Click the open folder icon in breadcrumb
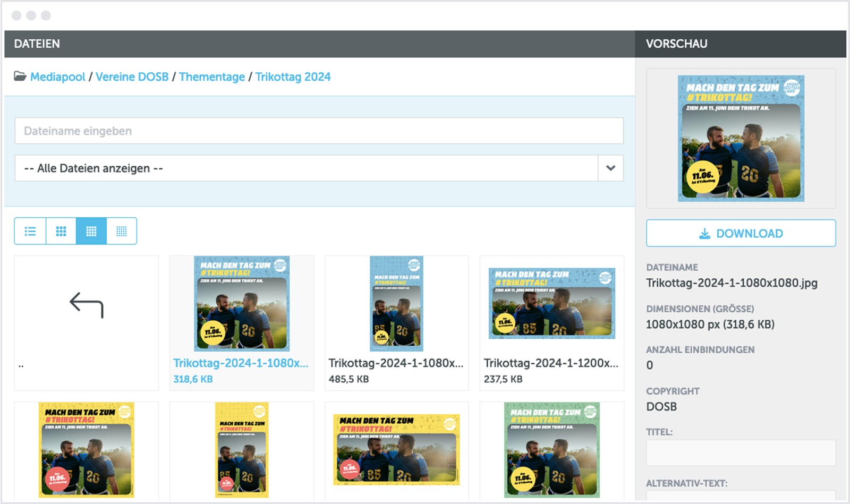This screenshot has height=504, width=850. tap(20, 76)
